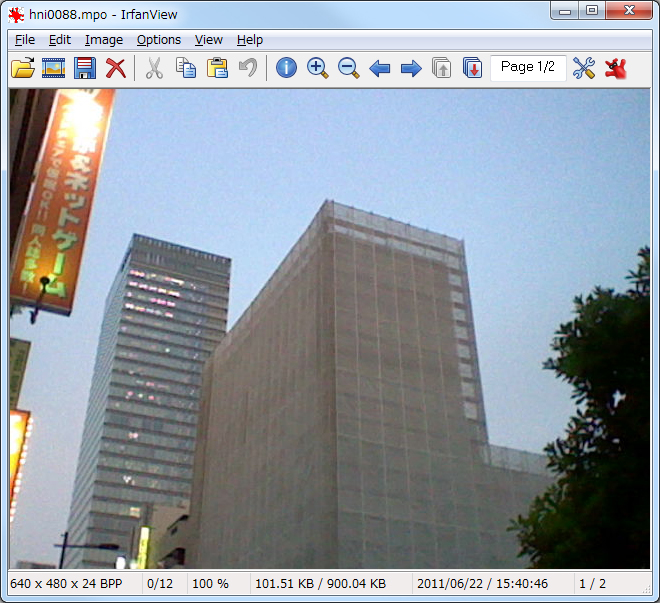The image size is (660, 603).
Task: Click status text 640 x 480 x 24 BPP
Action: click(66, 584)
